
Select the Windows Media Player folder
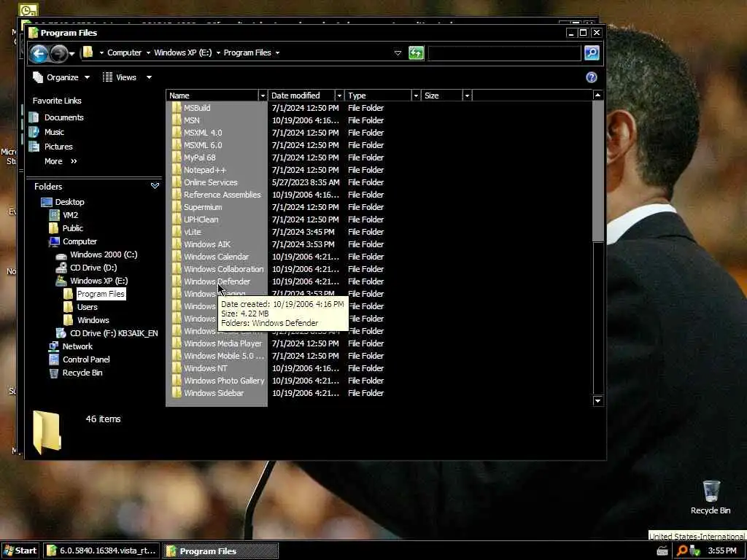(x=222, y=343)
